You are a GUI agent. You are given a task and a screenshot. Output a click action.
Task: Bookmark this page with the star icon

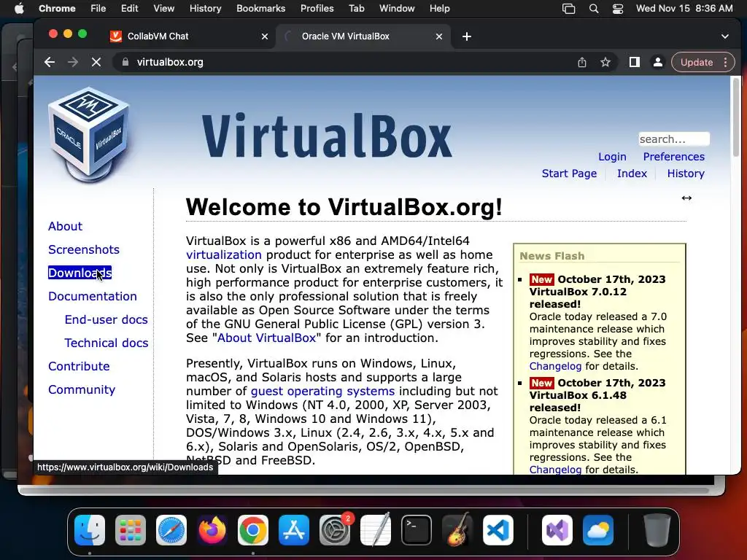[x=605, y=63]
